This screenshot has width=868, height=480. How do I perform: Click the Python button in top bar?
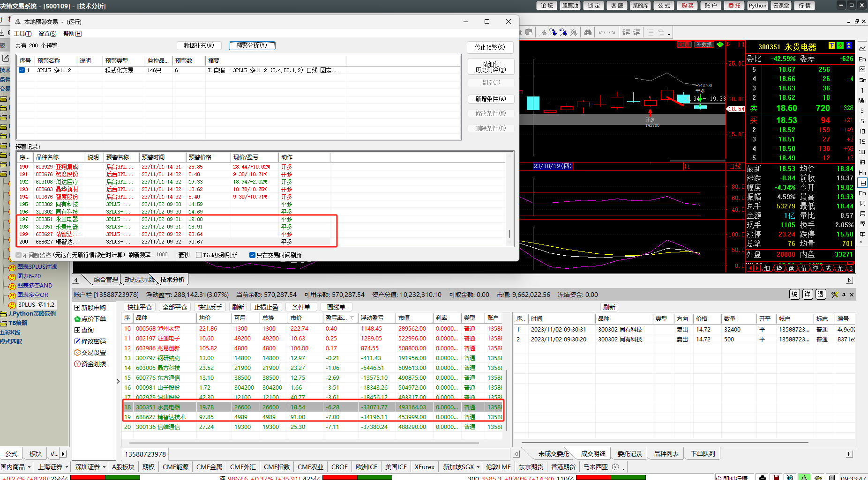[757, 6]
